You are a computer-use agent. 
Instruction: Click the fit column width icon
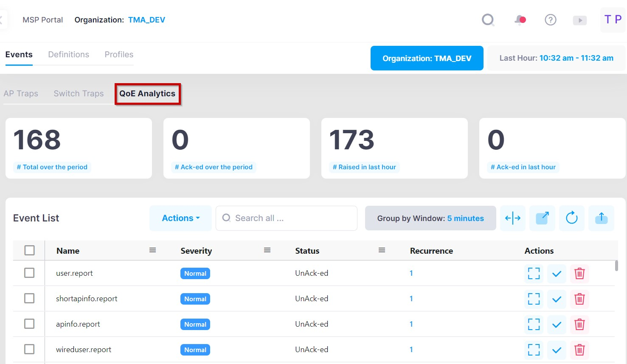tap(512, 218)
